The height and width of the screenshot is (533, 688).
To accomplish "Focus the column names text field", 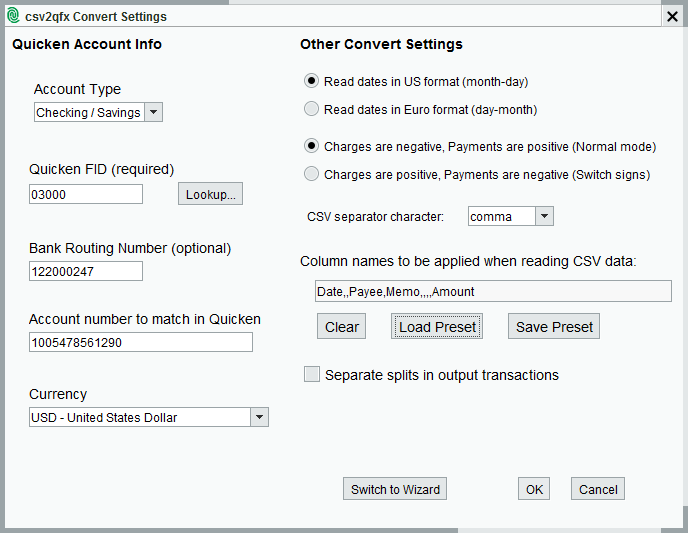I will [x=493, y=291].
